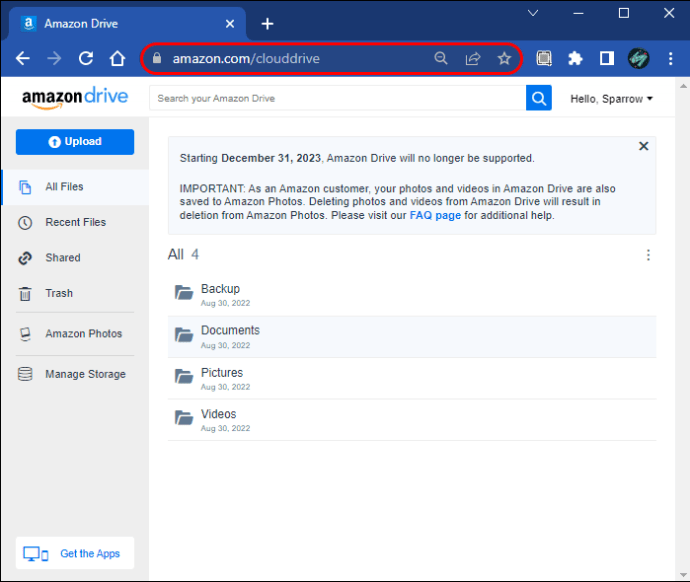Dismiss the Amazon Drive support notice
The width and height of the screenshot is (690, 582).
pos(644,146)
